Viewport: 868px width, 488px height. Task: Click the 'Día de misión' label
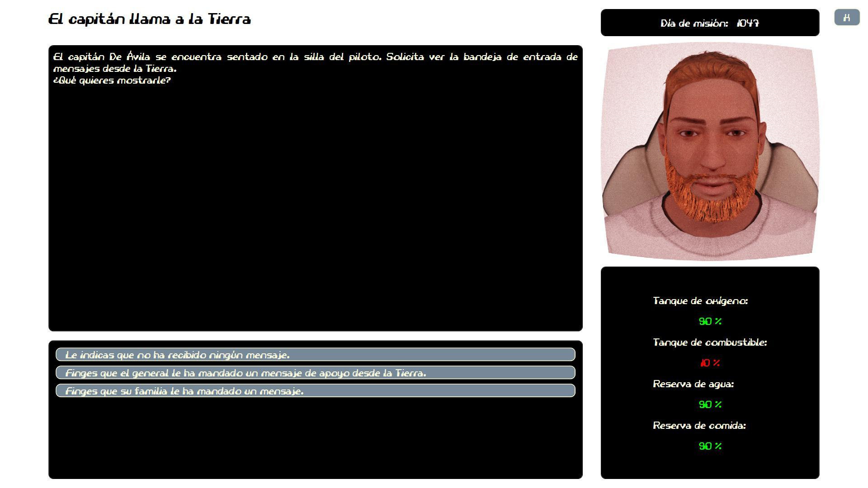pyautogui.click(x=694, y=23)
